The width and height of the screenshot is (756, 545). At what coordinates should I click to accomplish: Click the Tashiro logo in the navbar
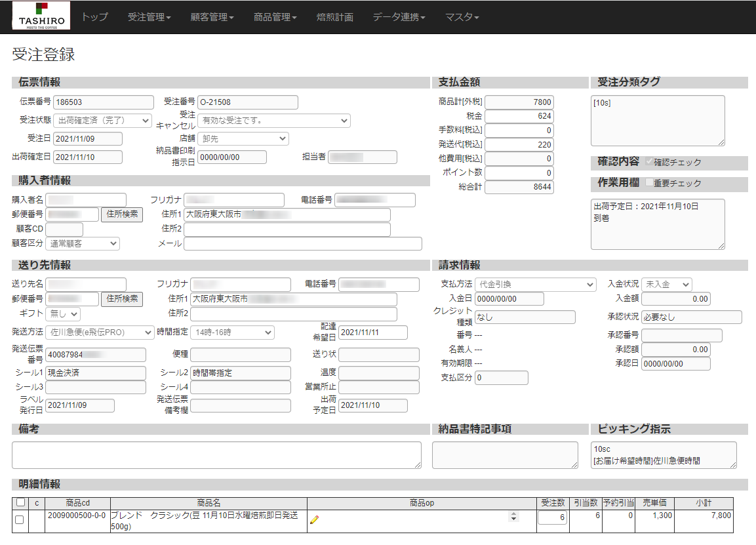[41, 16]
